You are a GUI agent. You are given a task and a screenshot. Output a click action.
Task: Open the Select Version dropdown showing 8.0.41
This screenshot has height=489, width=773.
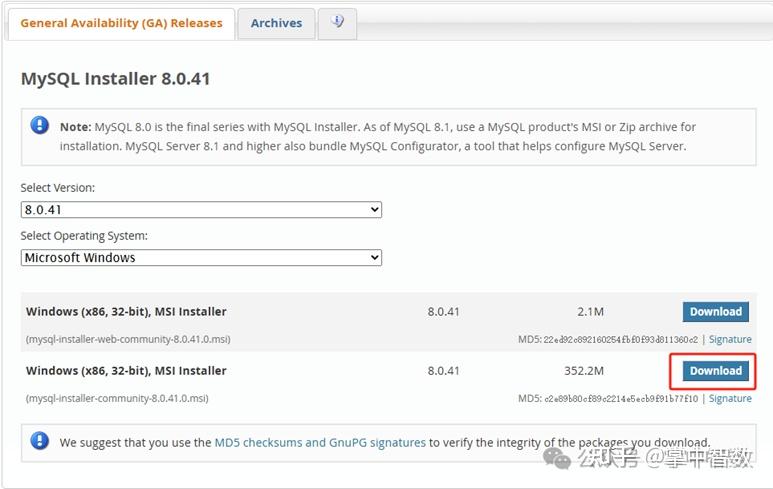click(201, 210)
